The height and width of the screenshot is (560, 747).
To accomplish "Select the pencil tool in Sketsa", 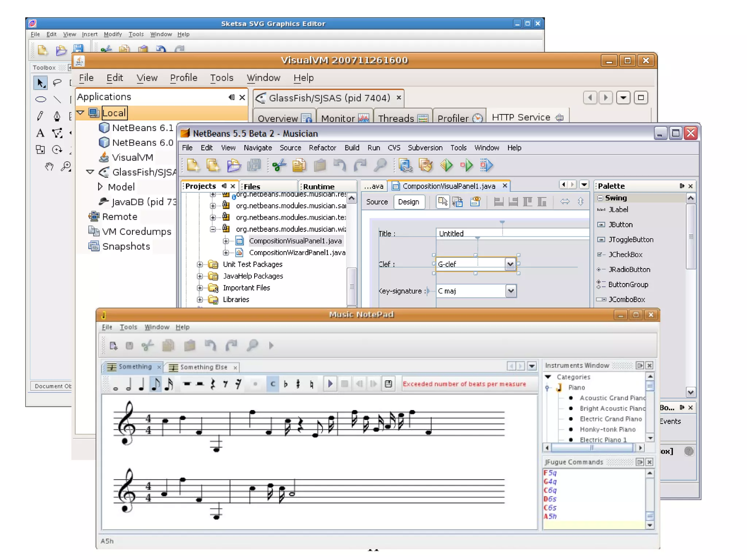I will pos(40,116).
